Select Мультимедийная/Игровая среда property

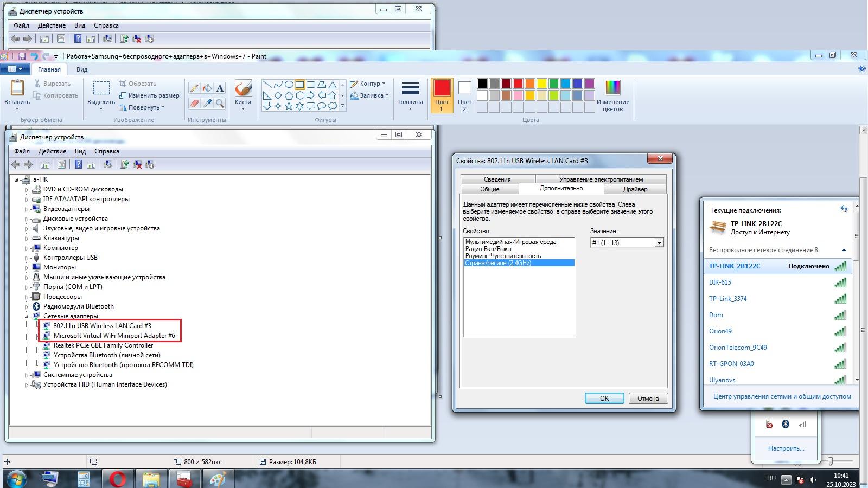pyautogui.click(x=519, y=242)
